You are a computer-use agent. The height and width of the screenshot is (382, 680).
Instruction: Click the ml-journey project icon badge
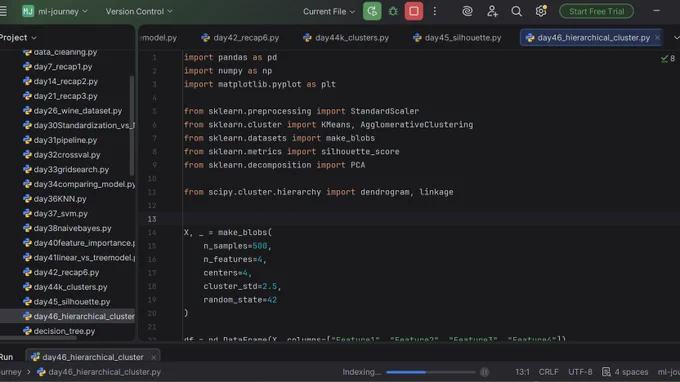[x=28, y=11]
